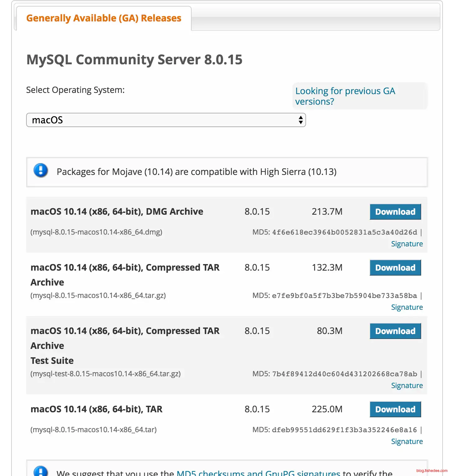Open Signature link for Test Suite archive

pos(407,386)
